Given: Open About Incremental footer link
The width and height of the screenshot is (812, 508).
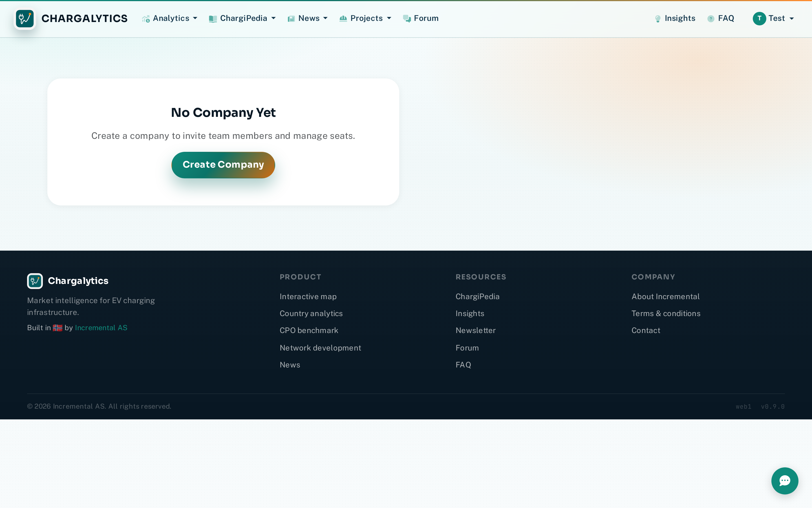Looking at the screenshot, I should [x=665, y=296].
